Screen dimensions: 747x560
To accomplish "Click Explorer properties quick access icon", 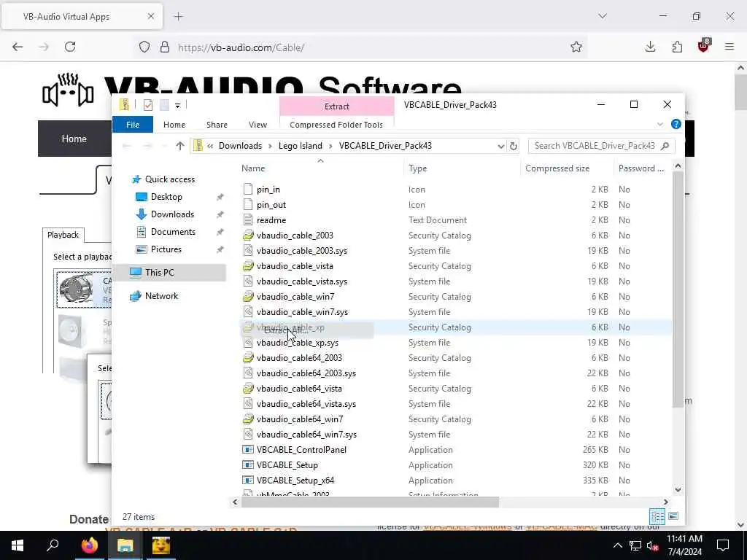I will coord(148,105).
